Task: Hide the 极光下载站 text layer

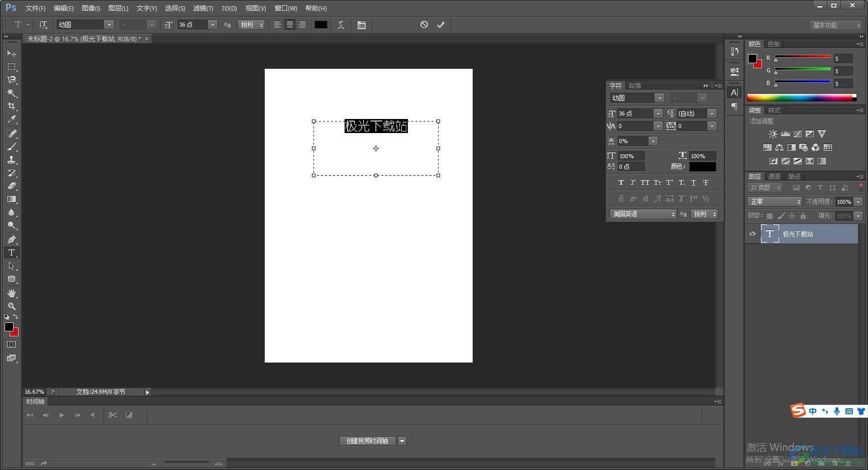Action: pyautogui.click(x=752, y=233)
